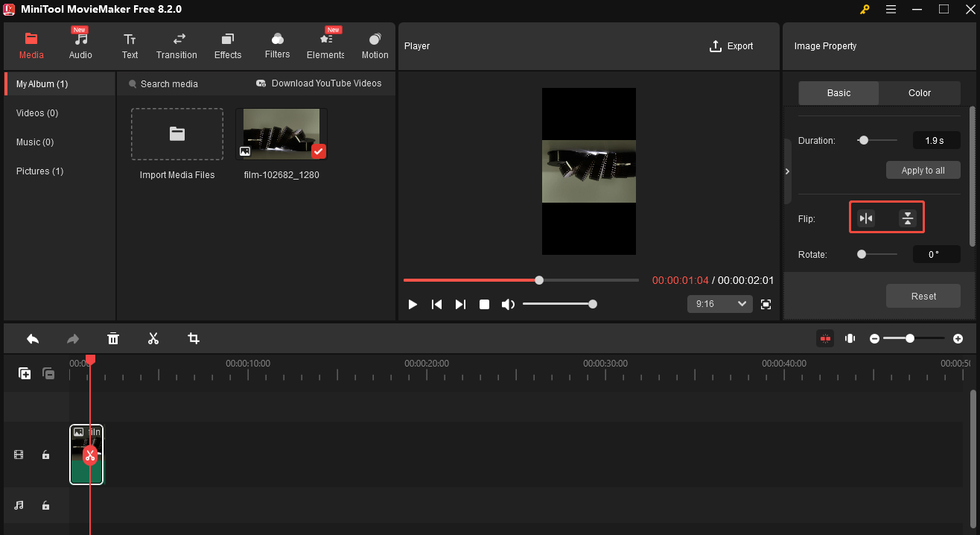Click the Search media field
Viewport: 980px width, 535px height.
[x=169, y=83]
